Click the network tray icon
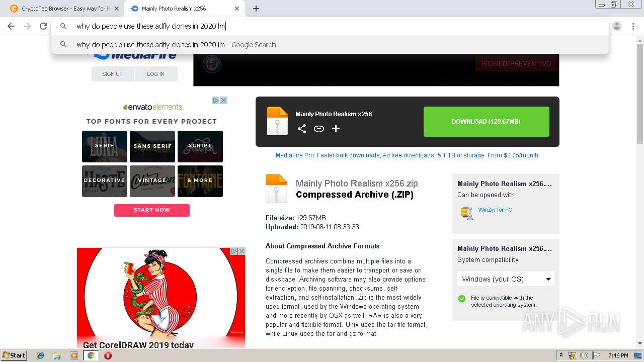 click(572, 355)
